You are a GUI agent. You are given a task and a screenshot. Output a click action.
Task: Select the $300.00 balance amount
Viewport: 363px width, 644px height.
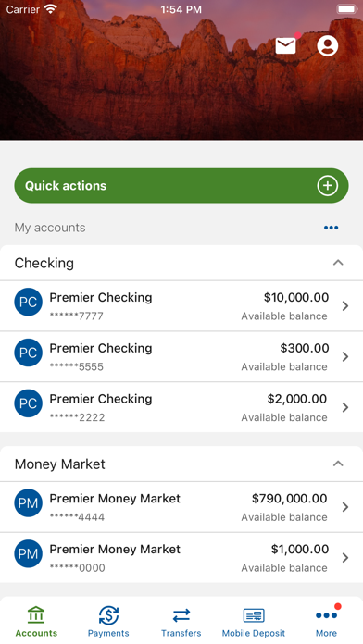click(305, 348)
